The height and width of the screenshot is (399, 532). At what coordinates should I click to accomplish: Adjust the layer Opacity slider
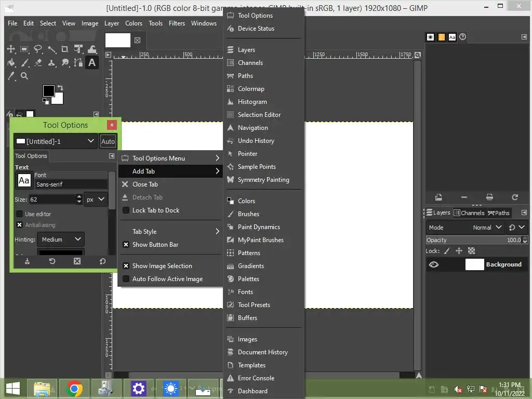pyautogui.click(x=474, y=240)
